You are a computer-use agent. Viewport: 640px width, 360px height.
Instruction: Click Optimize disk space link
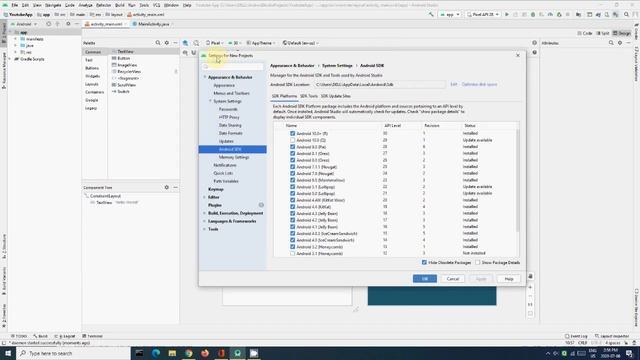[480, 84]
